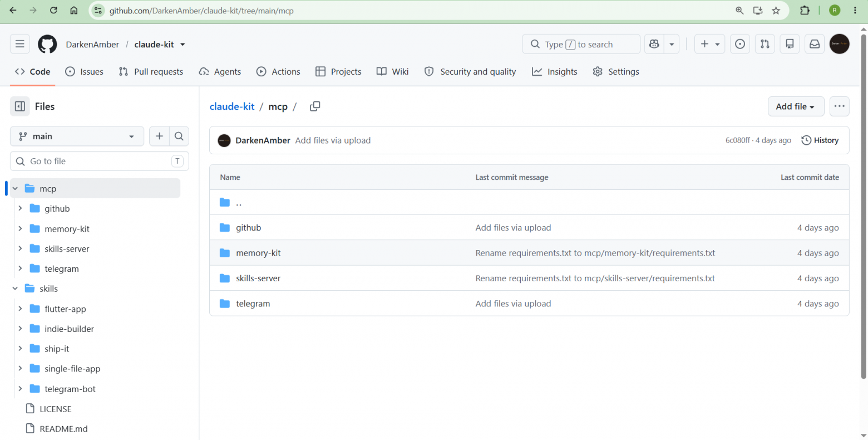Open memory-kit requirements rename commit message
Viewport: 868px width, 440px height.
595,253
